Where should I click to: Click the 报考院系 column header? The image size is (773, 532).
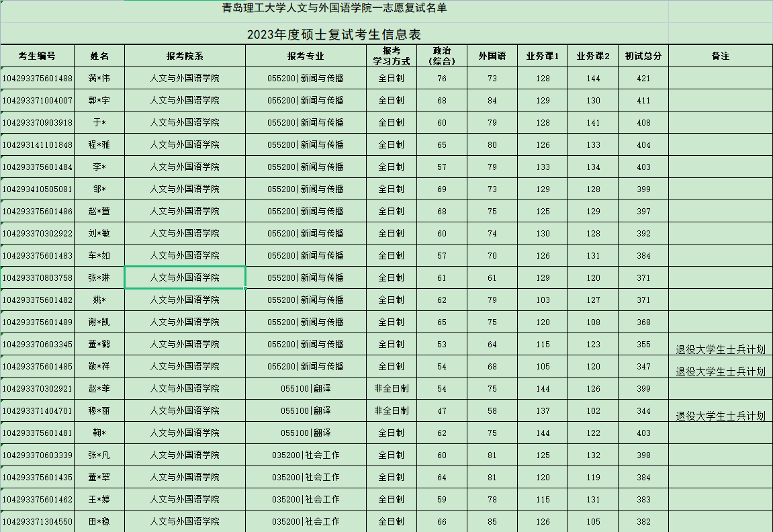tap(185, 56)
